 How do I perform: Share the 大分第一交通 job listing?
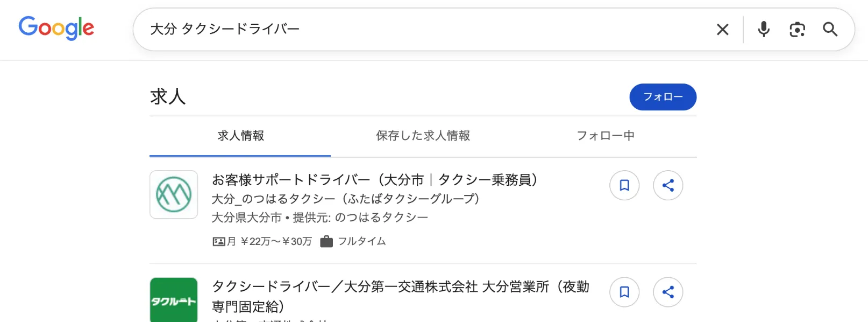[668, 292]
